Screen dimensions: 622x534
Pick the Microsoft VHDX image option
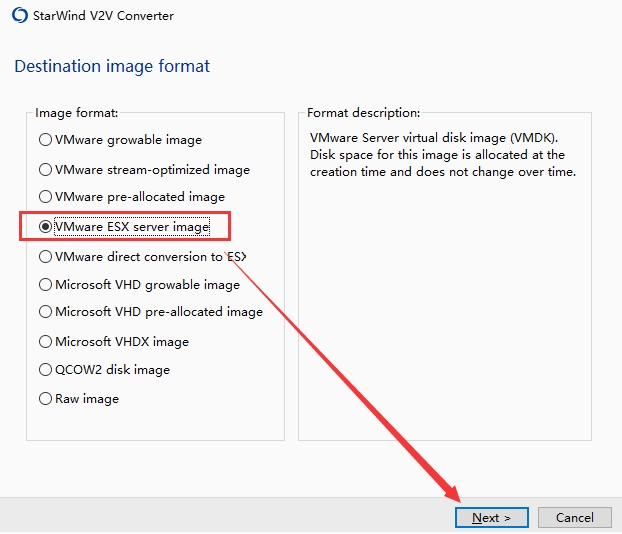click(45, 342)
